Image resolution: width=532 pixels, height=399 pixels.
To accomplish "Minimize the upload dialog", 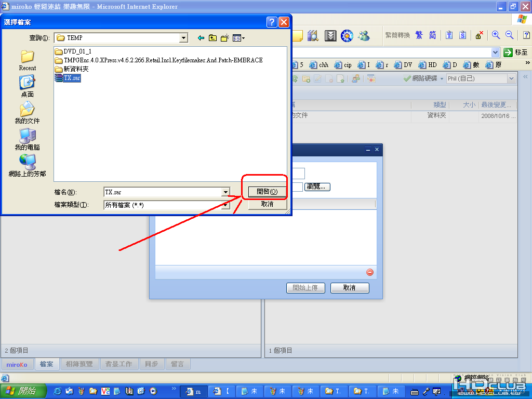I will coord(368,150).
